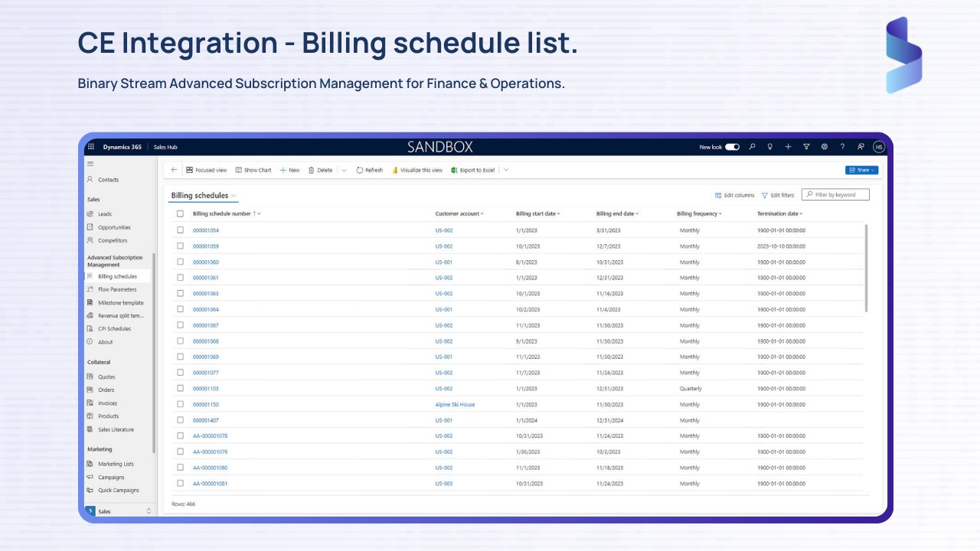This screenshot has width=980, height=551.
Task: Open the Alpine Ski House customer link
Action: [455, 404]
